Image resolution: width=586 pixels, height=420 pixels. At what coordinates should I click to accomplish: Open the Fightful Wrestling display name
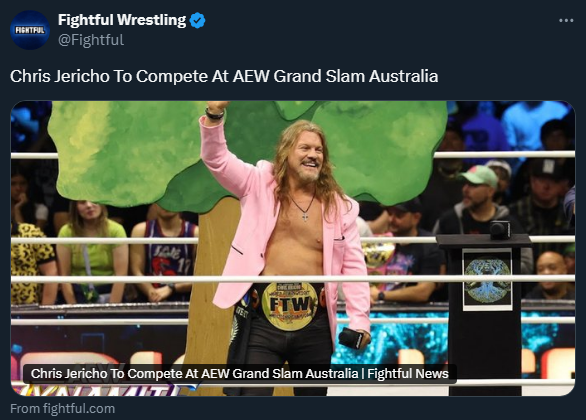pos(122,20)
